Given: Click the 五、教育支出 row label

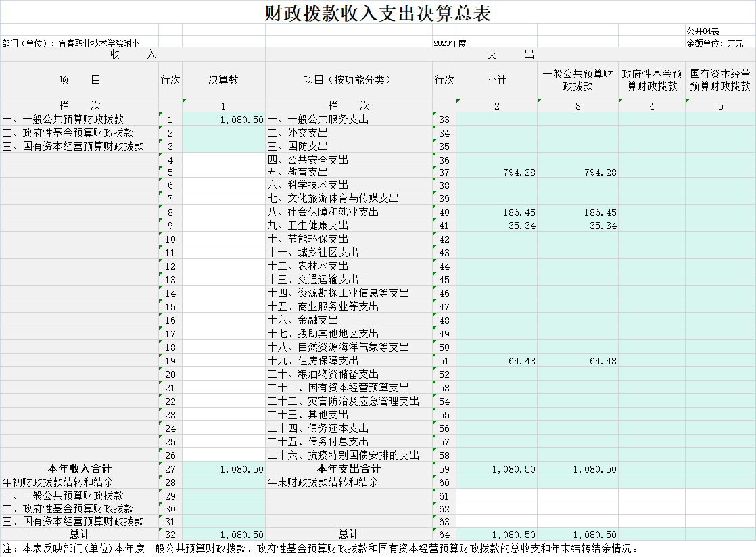Looking at the screenshot, I should [298, 172].
